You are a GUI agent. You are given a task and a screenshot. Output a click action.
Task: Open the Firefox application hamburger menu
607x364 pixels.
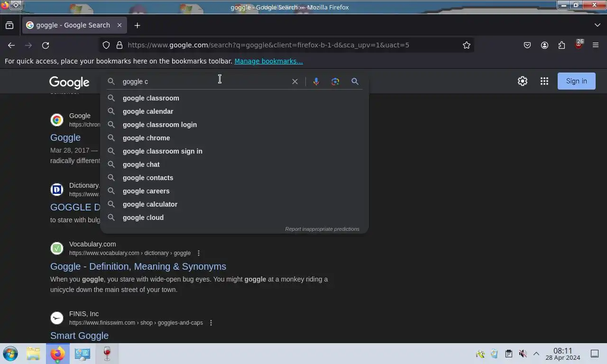point(596,45)
